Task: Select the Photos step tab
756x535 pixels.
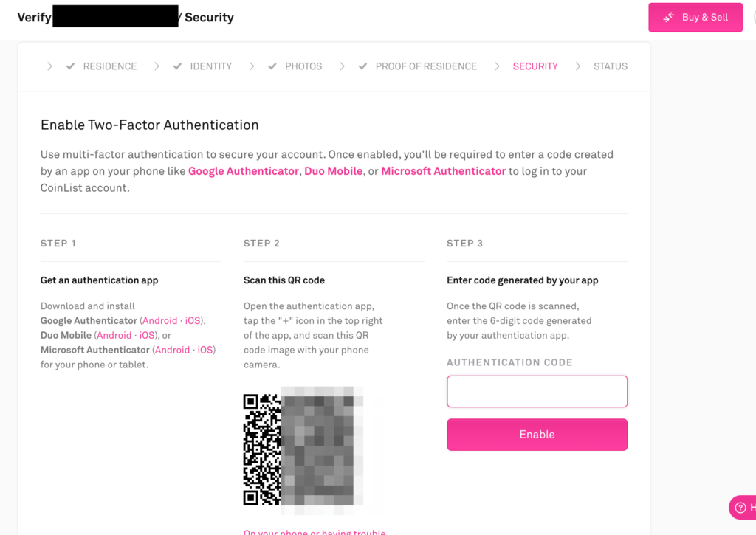Action: (303, 66)
